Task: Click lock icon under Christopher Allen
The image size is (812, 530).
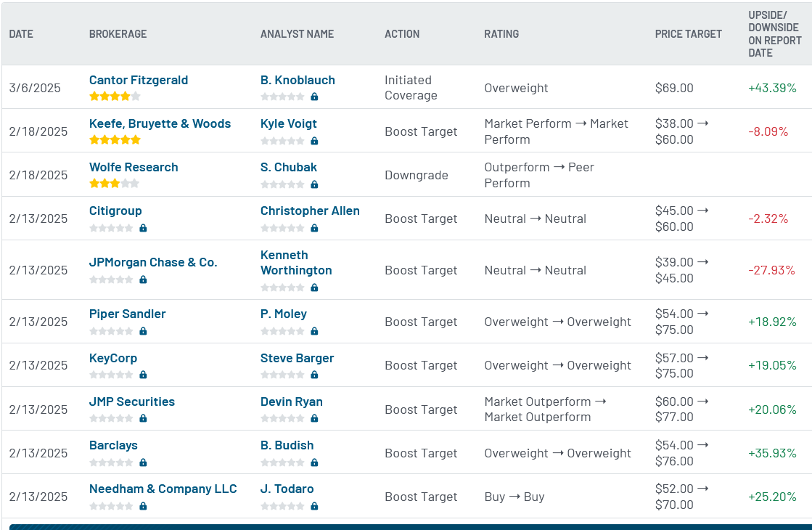Action: pyautogui.click(x=314, y=227)
